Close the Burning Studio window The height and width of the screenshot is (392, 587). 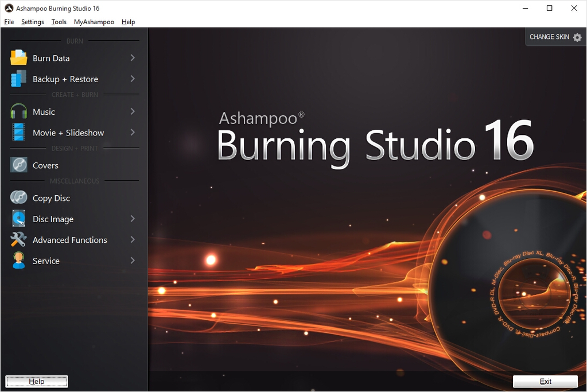click(574, 8)
